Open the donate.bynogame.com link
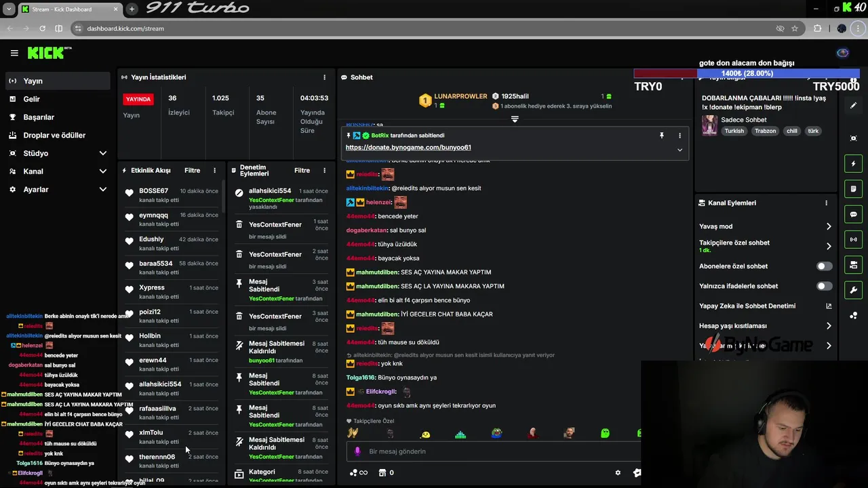The height and width of the screenshot is (488, 868). (x=408, y=147)
